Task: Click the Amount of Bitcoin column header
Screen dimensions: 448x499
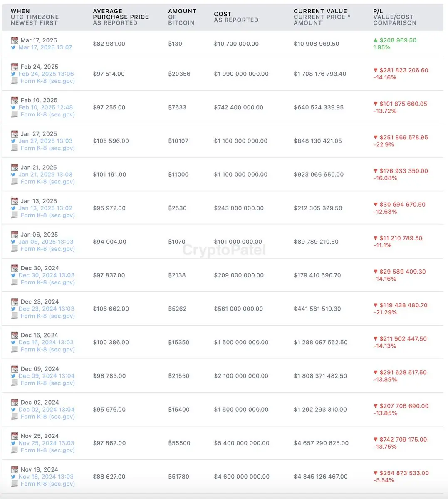Action: pyautogui.click(x=182, y=17)
